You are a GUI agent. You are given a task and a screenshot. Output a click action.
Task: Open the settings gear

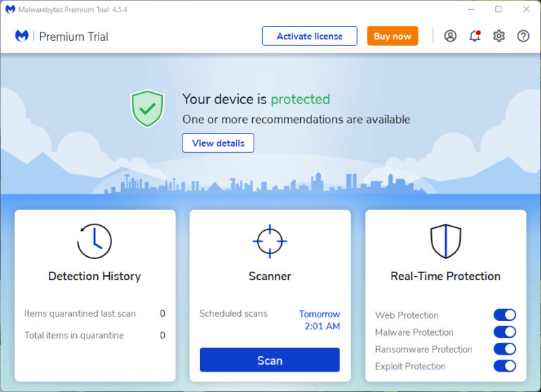(499, 36)
